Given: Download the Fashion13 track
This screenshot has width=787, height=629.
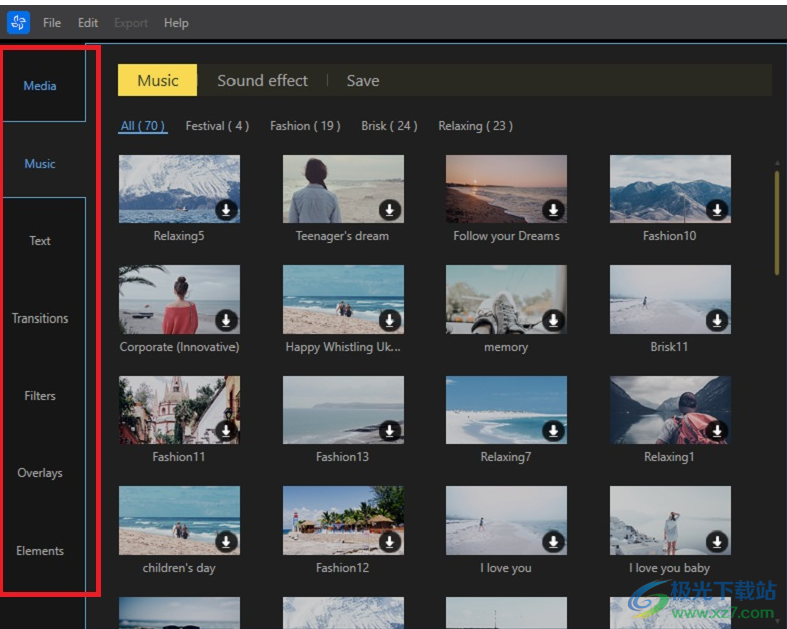Looking at the screenshot, I should point(389,431).
